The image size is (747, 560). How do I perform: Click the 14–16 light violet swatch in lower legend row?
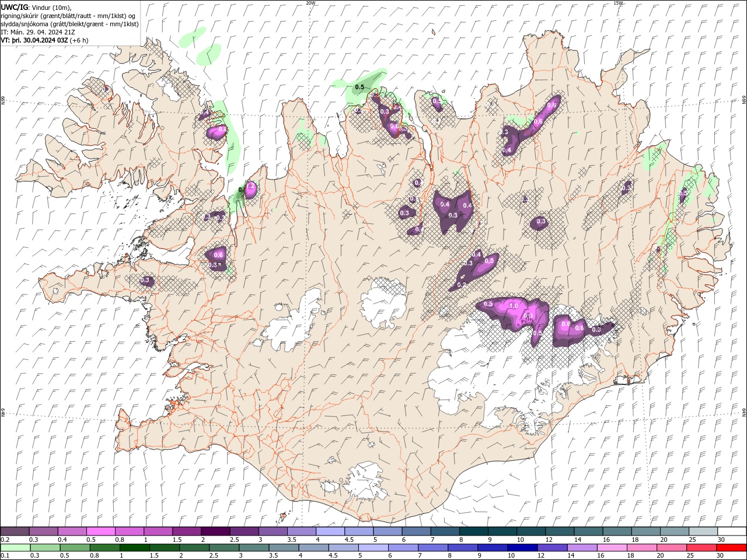tap(582, 548)
